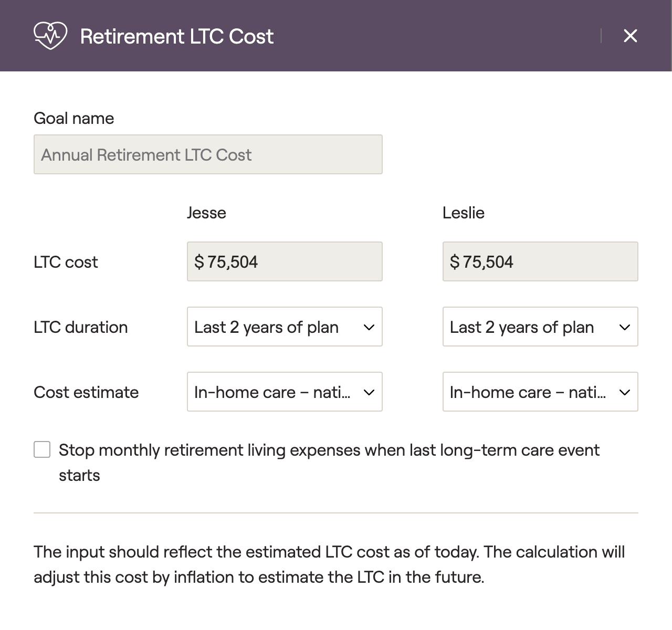672x630 pixels.
Task: Click the Goal name input field
Action: tap(208, 154)
